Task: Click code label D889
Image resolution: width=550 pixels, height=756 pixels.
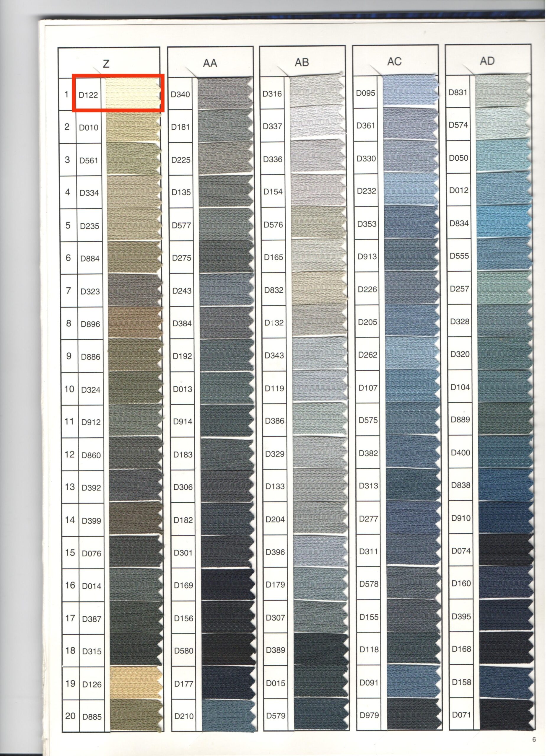Action: [x=460, y=419]
